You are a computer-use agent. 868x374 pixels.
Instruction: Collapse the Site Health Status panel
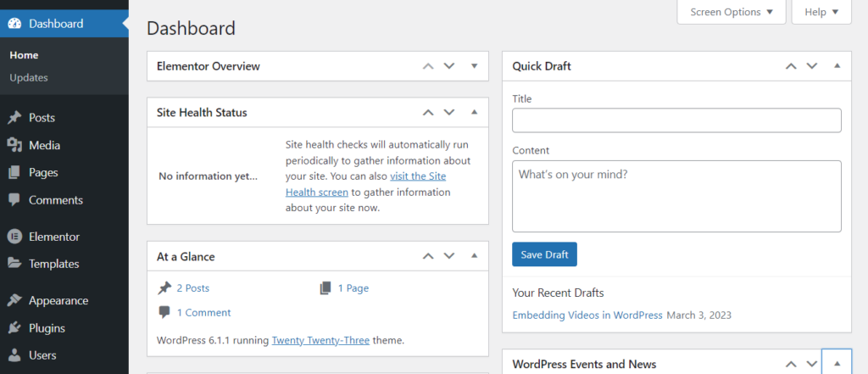tap(474, 113)
